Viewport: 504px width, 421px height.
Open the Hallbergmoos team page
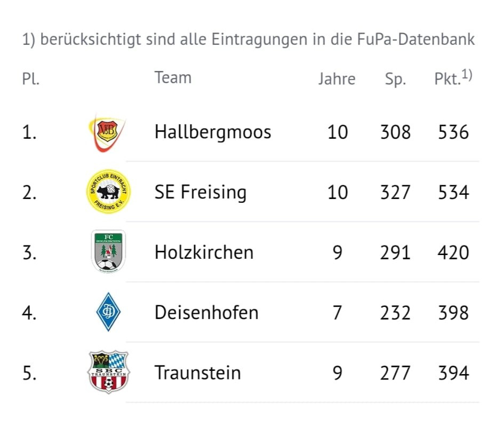click(x=213, y=132)
